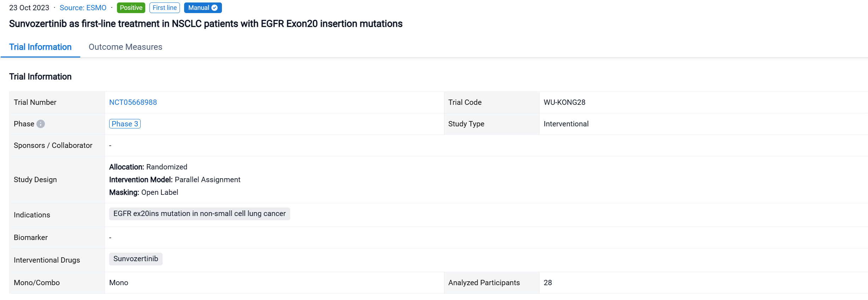Click the Phase info icon
Viewport: 868px width, 300px height.
(41, 124)
